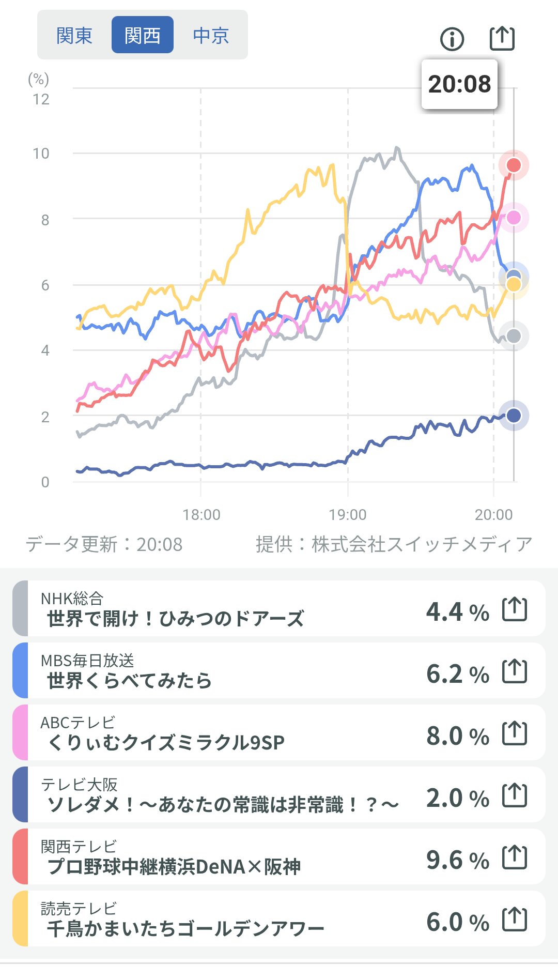Click the dark blue テレビ大阪 chart endpoint

pyautogui.click(x=514, y=416)
